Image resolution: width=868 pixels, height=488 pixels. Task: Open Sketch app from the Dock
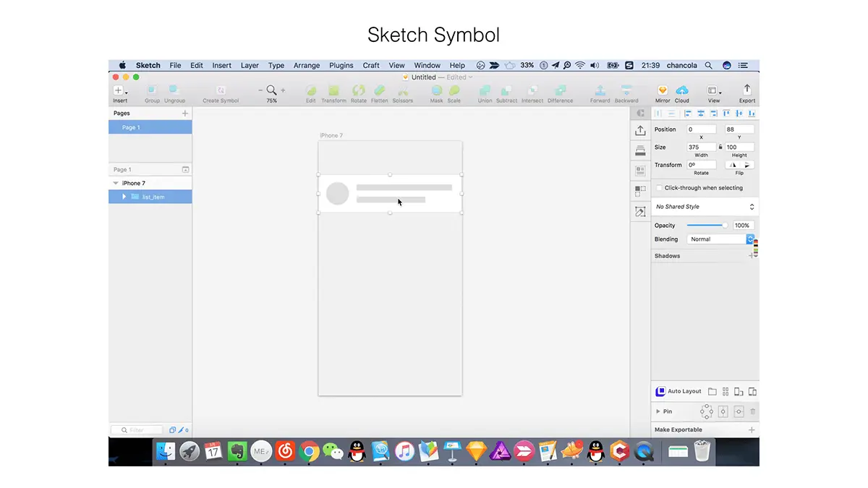coord(476,452)
